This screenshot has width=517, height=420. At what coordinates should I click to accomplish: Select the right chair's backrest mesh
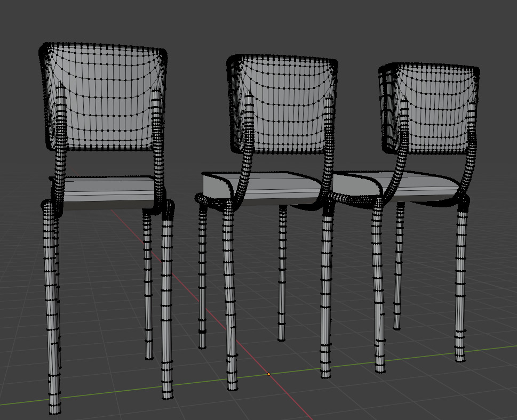point(429,108)
